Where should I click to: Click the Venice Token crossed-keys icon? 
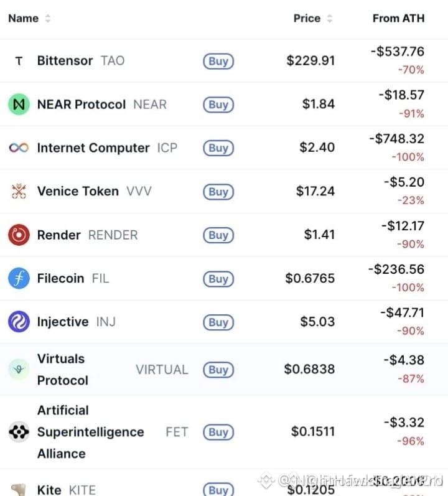point(19,192)
